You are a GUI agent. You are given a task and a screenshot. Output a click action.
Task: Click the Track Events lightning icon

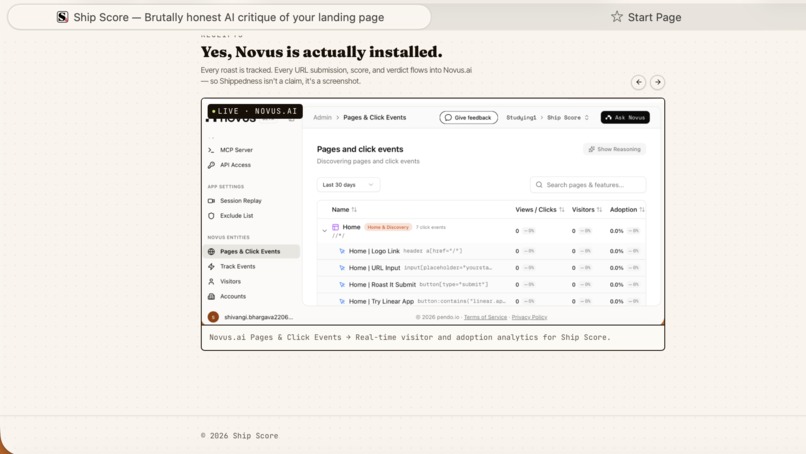(x=211, y=266)
